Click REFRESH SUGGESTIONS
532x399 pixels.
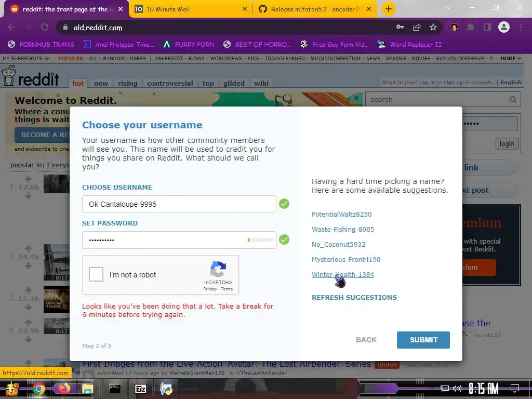click(354, 297)
